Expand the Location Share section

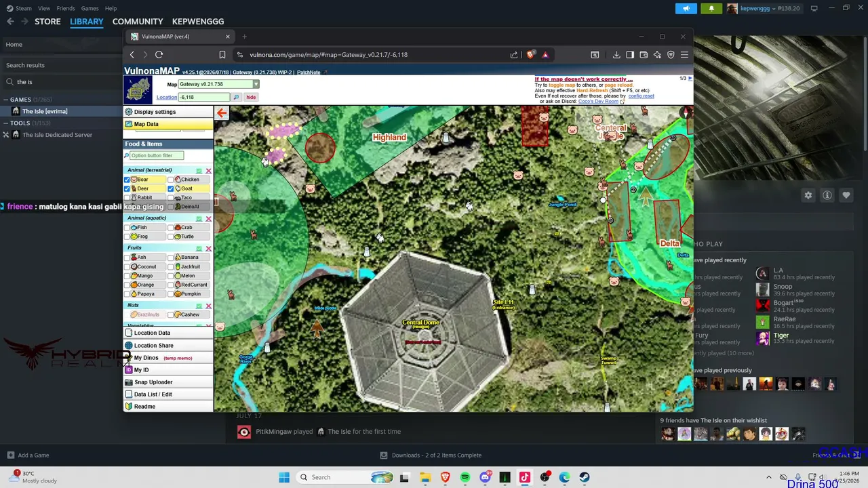168,346
